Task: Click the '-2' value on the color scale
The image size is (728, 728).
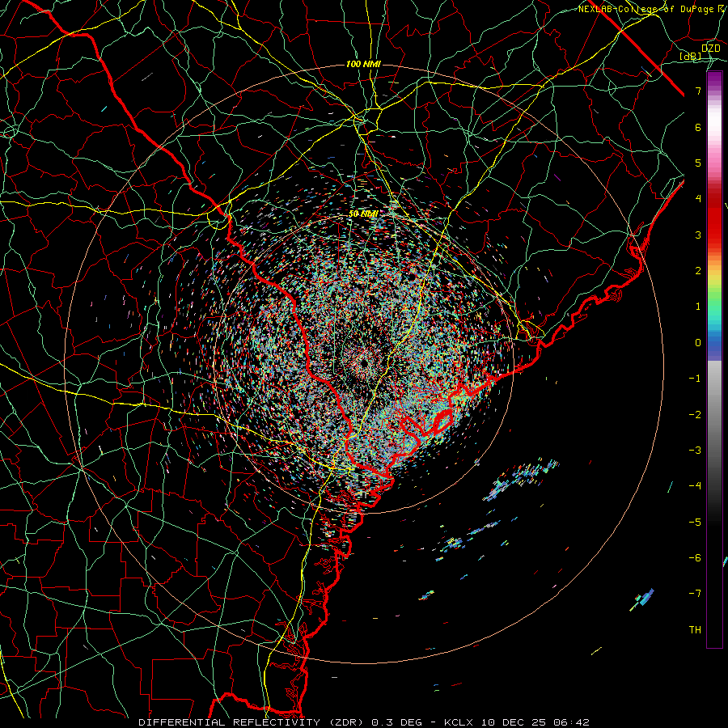Action: pos(695,415)
